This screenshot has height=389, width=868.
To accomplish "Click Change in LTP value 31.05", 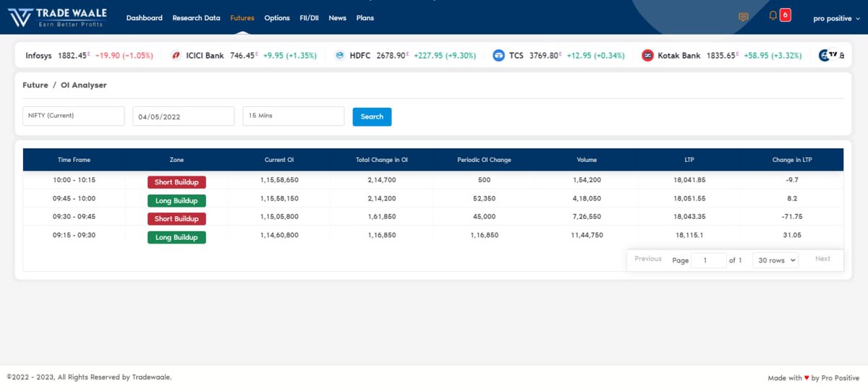I will 792,235.
